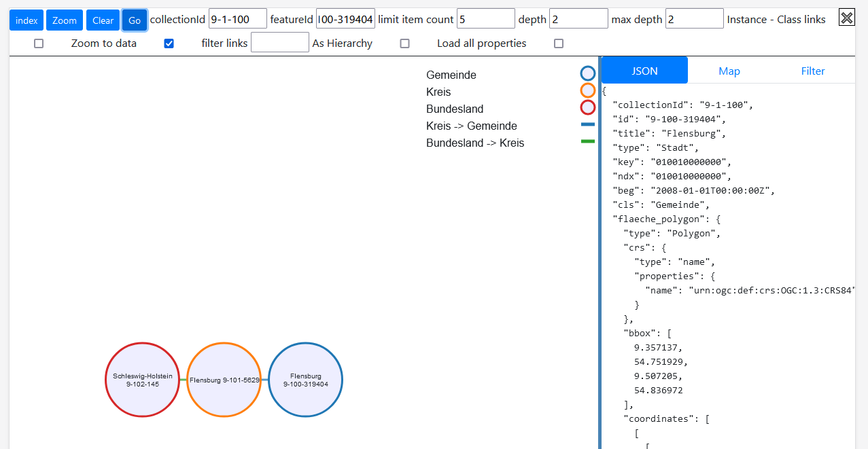Click the "bbox": [ JSON line
The width and height of the screenshot is (868, 449).
click(648, 333)
